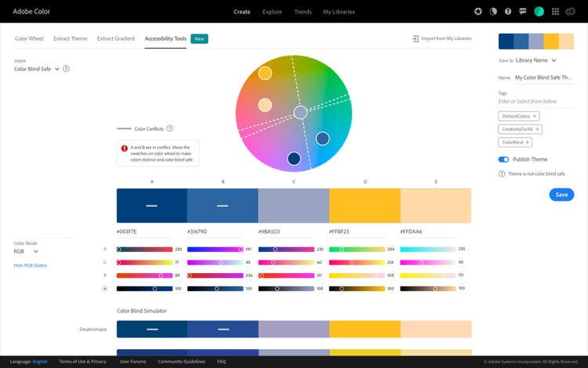Select the dark blue swatch A

[152, 206]
